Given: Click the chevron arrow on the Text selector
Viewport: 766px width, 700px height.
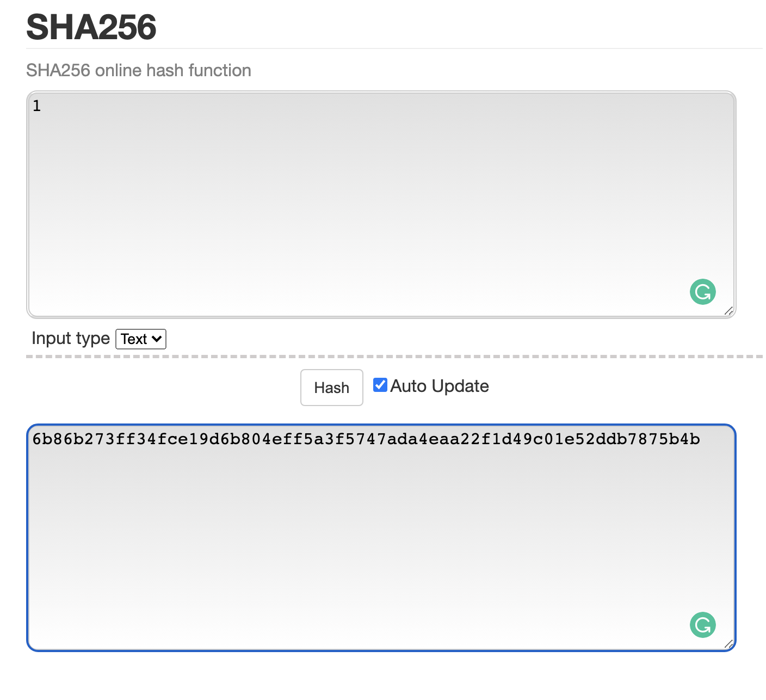Looking at the screenshot, I should coord(157,339).
